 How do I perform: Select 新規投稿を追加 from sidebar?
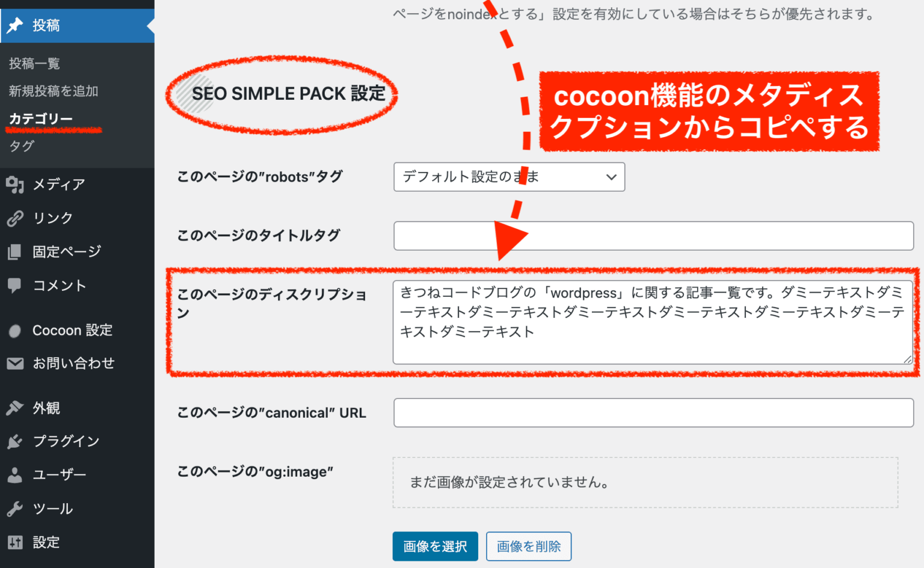click(x=54, y=91)
